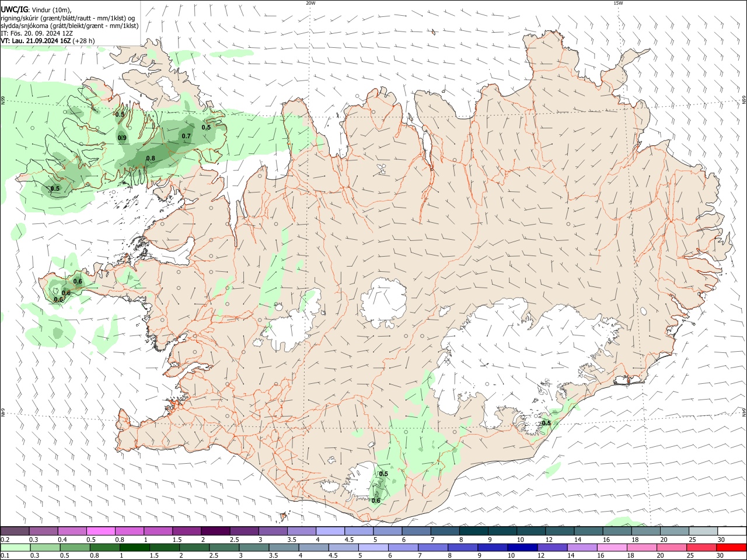Click the lower-row lavender swatch labeled 5
Viewport: 747px width, 560px height.
tap(373, 548)
